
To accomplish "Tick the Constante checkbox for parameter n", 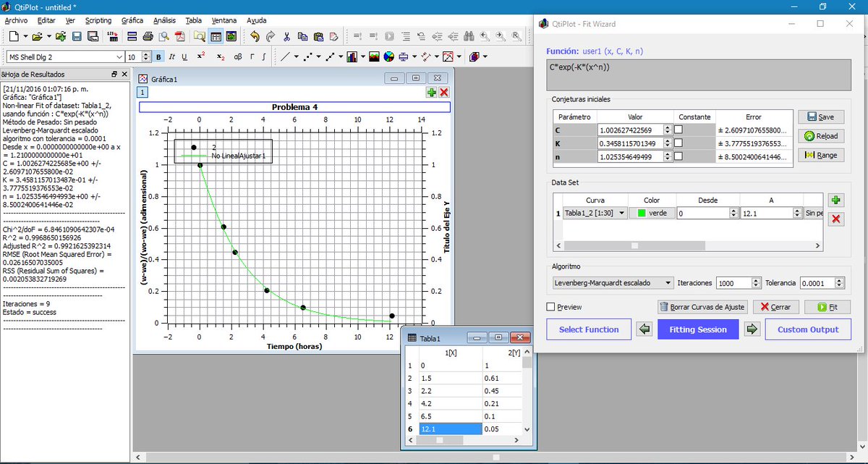I will 679,156.
